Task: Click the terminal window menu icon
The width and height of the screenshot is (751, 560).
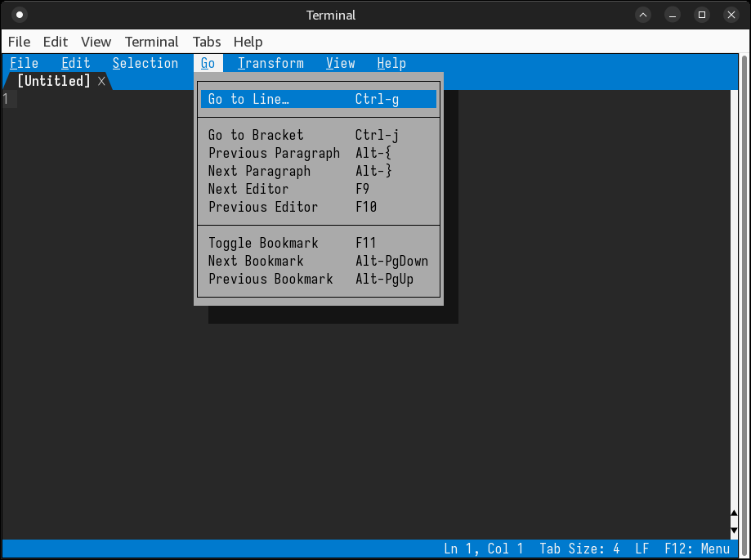Action: (x=20, y=15)
